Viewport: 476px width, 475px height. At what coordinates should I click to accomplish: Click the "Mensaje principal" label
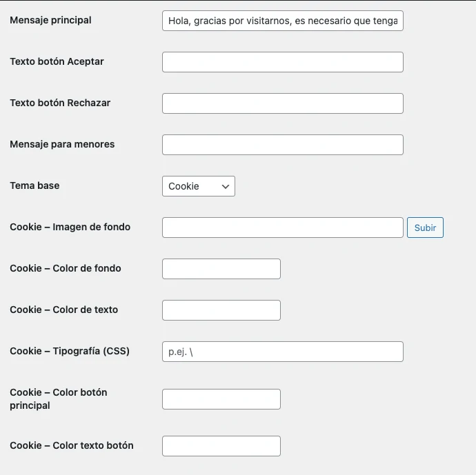(50, 20)
